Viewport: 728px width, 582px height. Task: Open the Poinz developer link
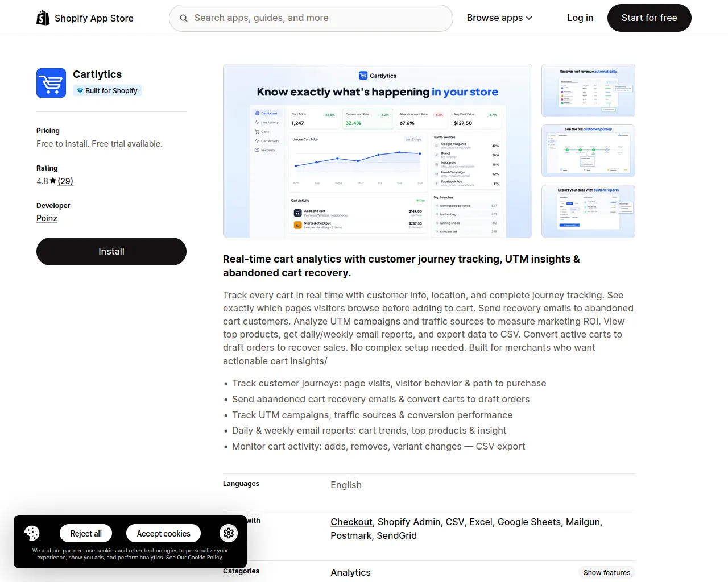(x=47, y=218)
